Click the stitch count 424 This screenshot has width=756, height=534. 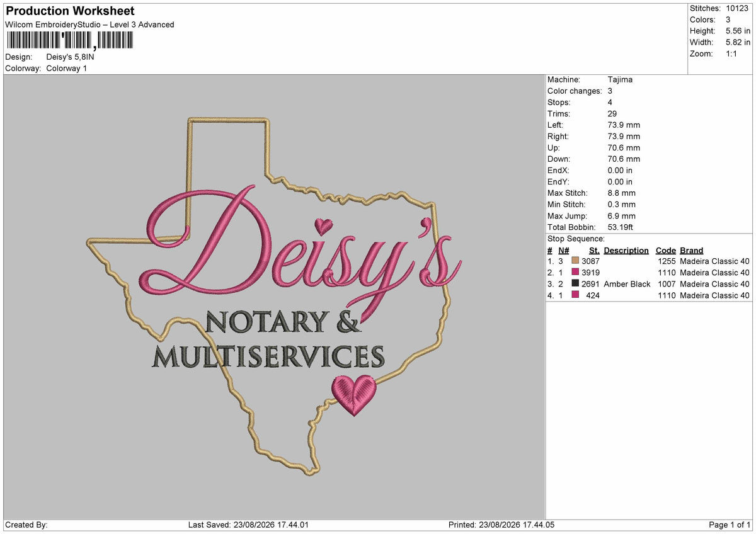pyautogui.click(x=593, y=295)
